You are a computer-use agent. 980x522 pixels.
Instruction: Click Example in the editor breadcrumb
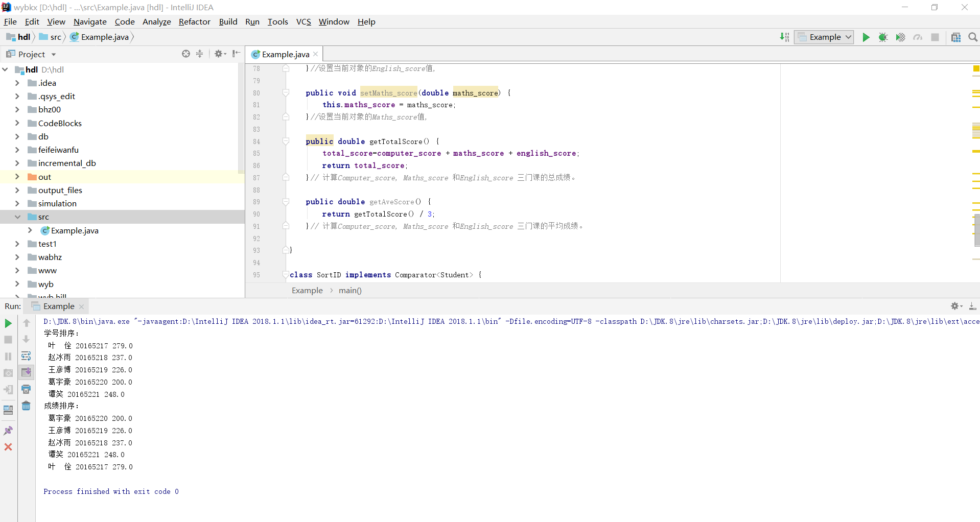coord(307,290)
